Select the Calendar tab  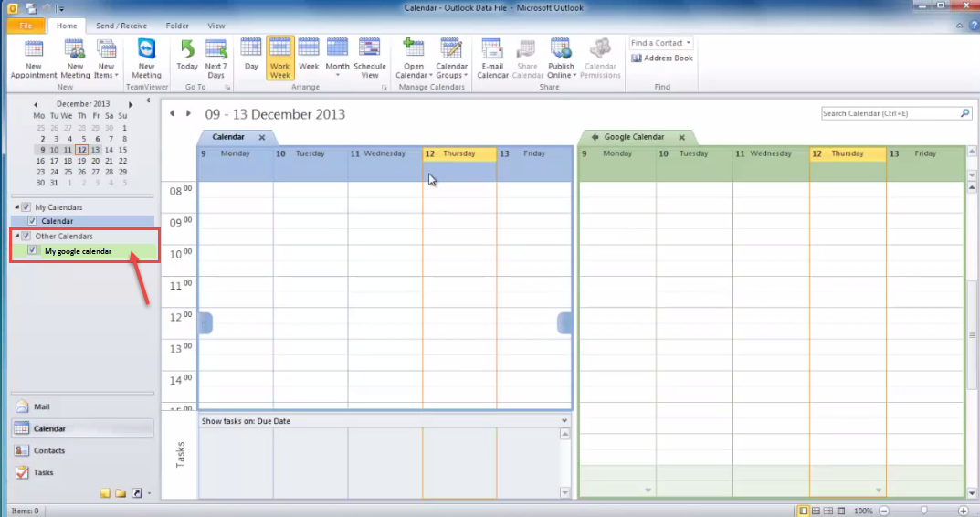(228, 137)
